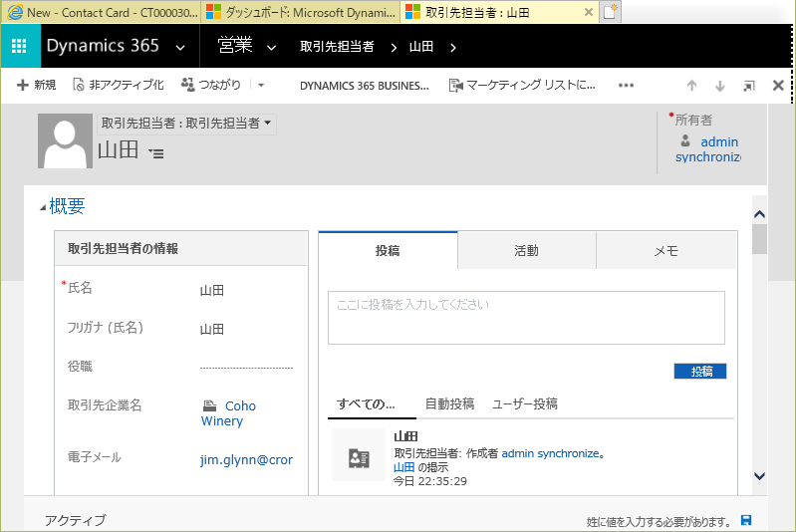Expand the Dynamics 365 dropdown chevron
The image size is (796, 532).
(x=180, y=48)
